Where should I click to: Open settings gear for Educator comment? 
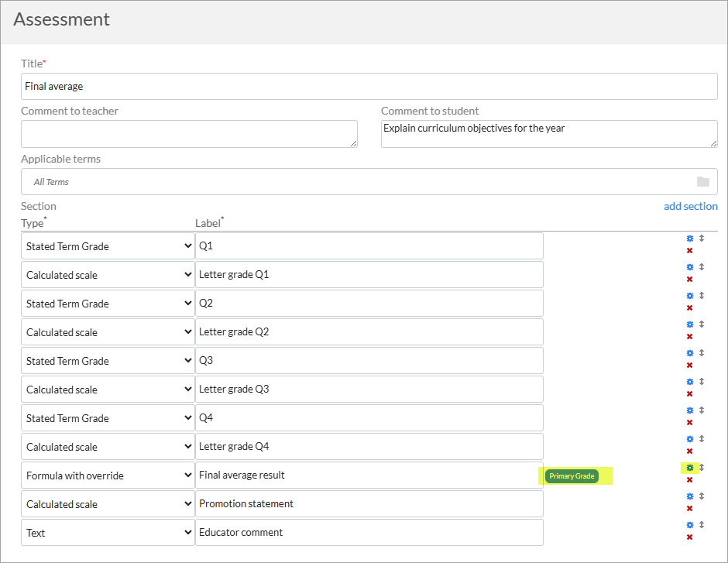tap(690, 525)
